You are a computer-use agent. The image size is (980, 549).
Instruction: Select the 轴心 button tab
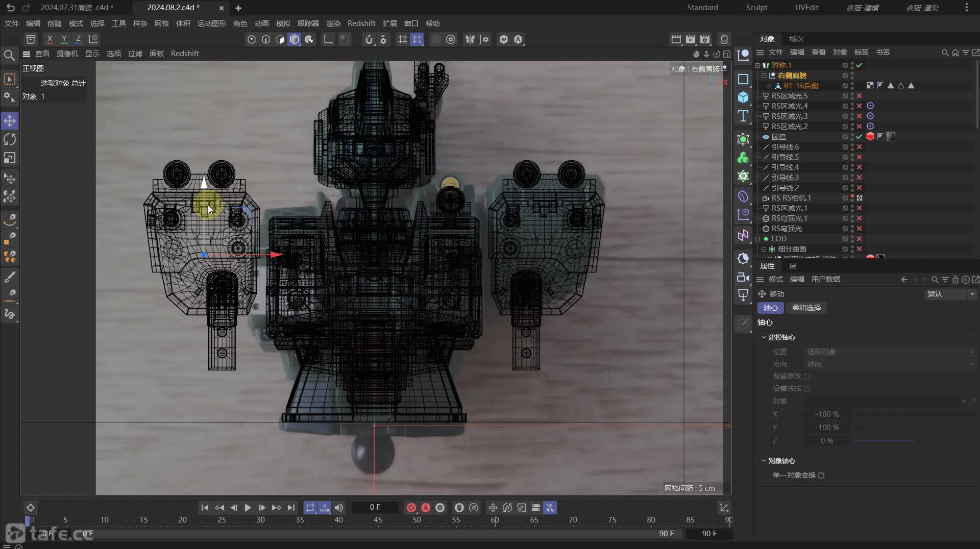771,308
